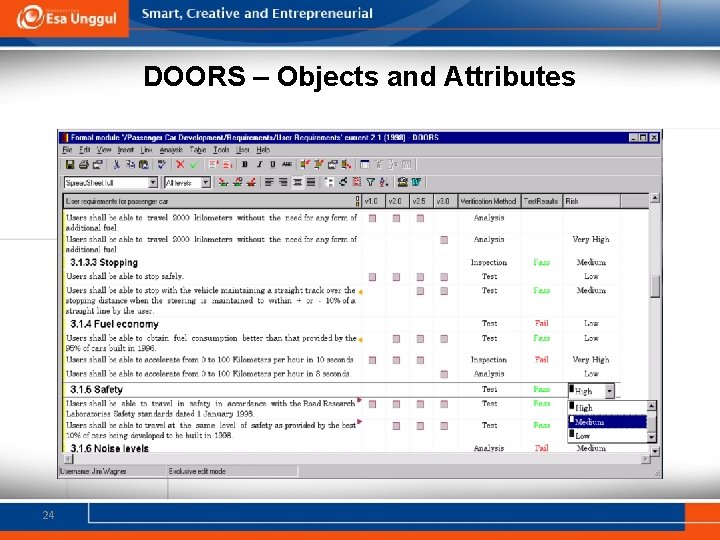Image resolution: width=720 pixels, height=540 pixels.
Task: Open the Help menu
Action: click(263, 150)
